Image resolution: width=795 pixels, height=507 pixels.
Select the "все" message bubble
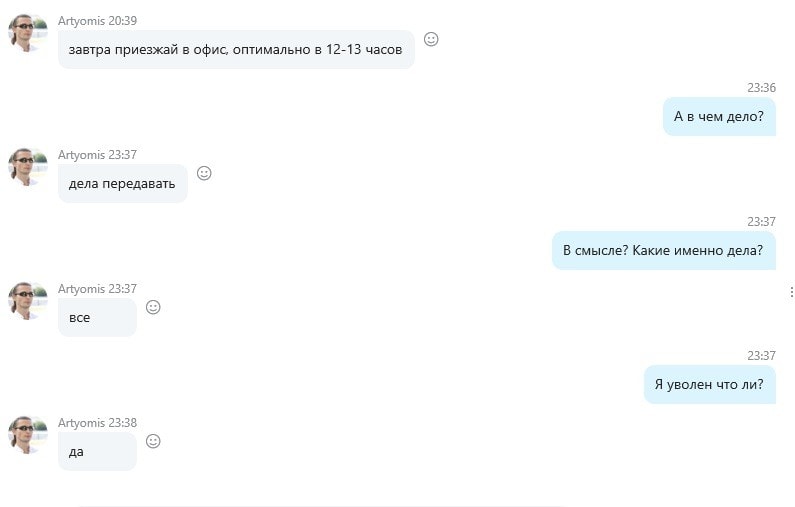tap(97, 317)
